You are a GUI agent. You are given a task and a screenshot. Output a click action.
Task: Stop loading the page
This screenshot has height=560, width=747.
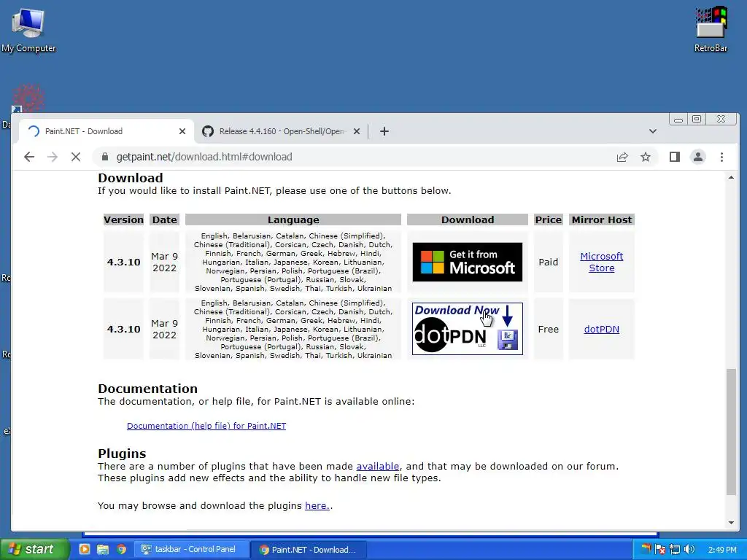pyautogui.click(x=76, y=157)
